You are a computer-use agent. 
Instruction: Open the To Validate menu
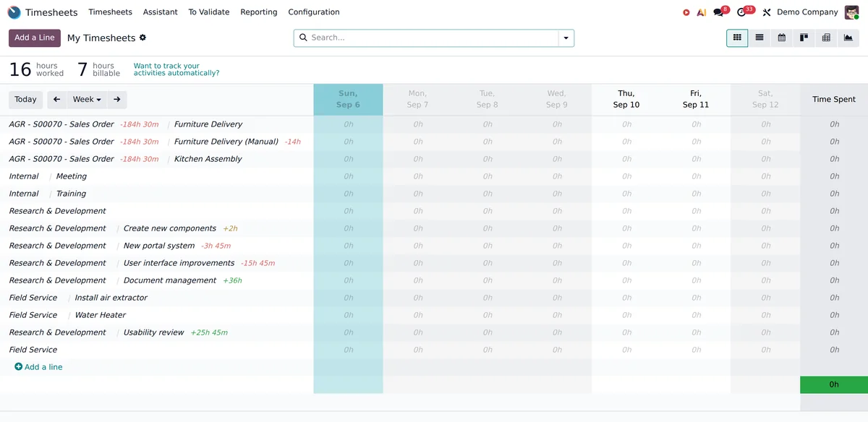(209, 12)
